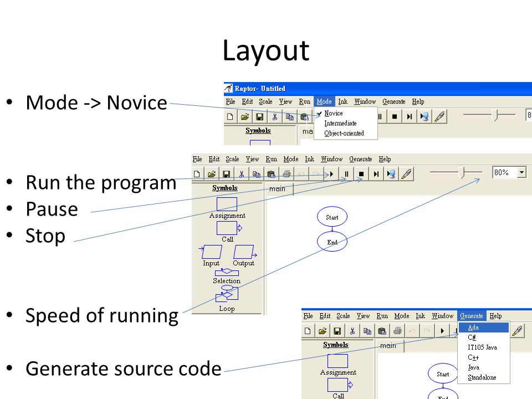Select Standalone in the Generate menu
Screen dimensions: 532x399
point(483,377)
